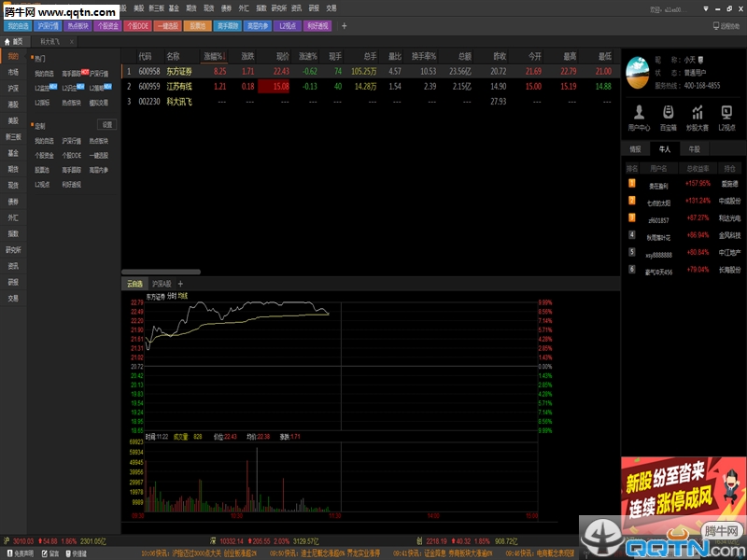Click rank 3 user zf601857
Screen dimensions: 747x560
[x=684, y=218]
